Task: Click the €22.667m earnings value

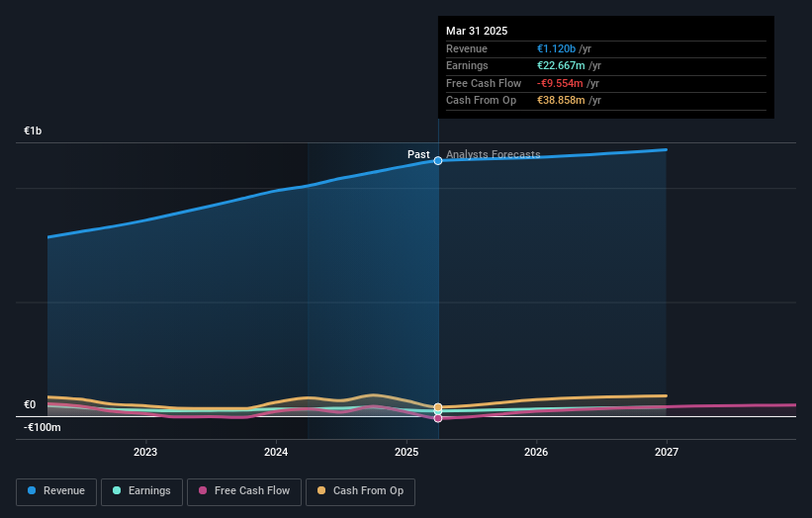Action: [561, 65]
